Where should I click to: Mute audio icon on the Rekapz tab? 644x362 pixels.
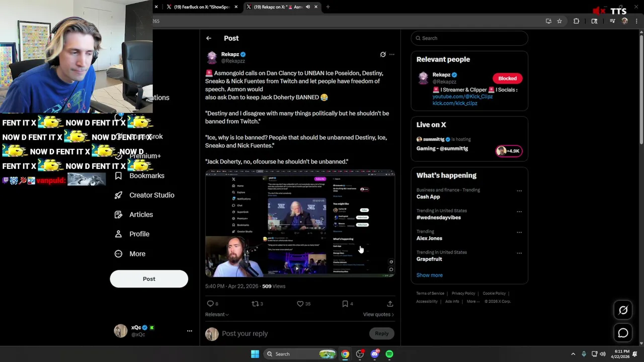coord(307,7)
